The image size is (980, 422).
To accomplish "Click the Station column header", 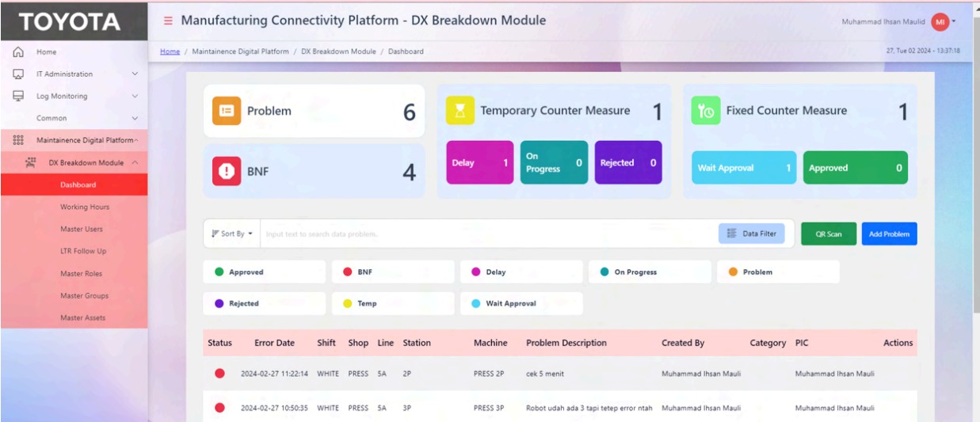I will click(417, 343).
